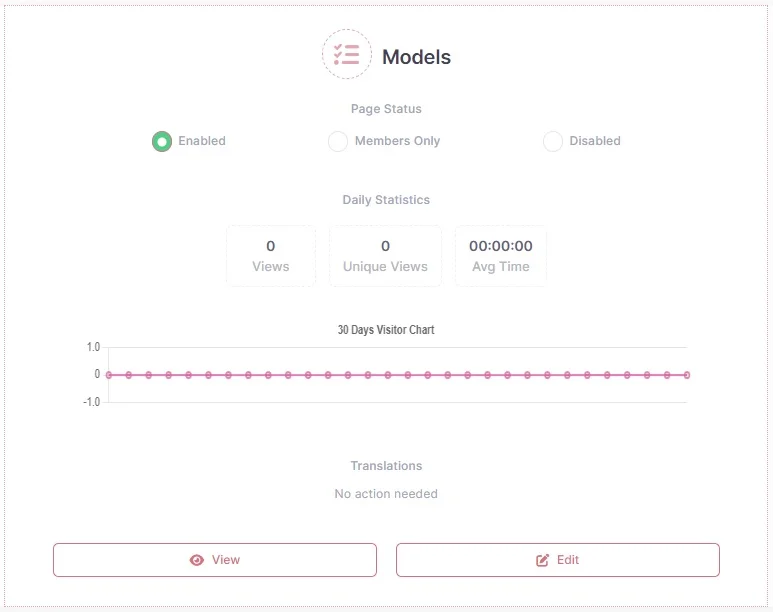Click the eye icon in View button

click(x=197, y=560)
